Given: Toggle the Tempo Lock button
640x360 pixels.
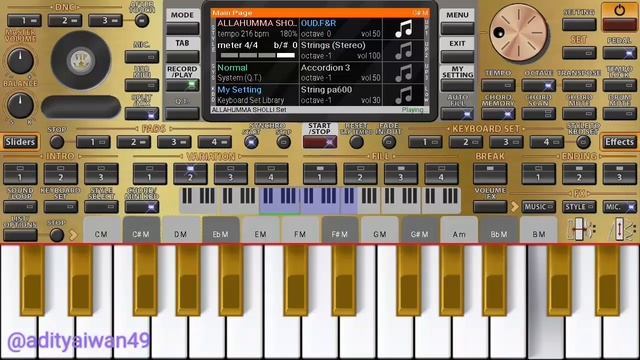Looking at the screenshot, I should pyautogui.click(x=619, y=85).
